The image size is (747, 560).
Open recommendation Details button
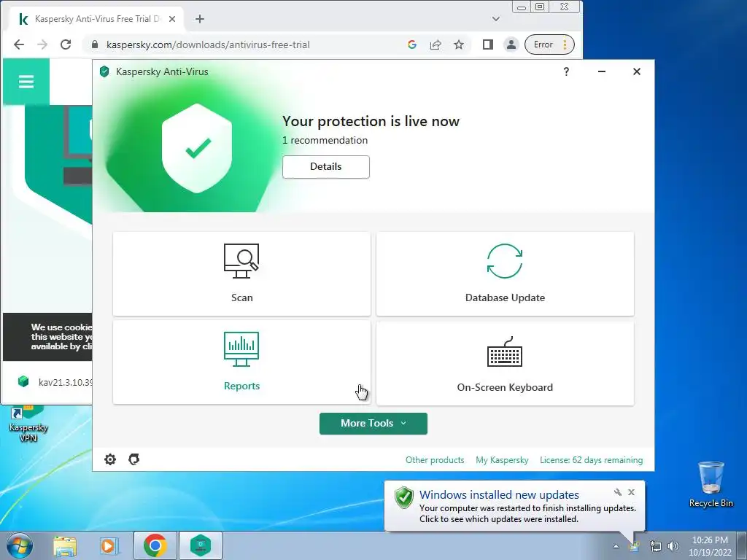(326, 167)
